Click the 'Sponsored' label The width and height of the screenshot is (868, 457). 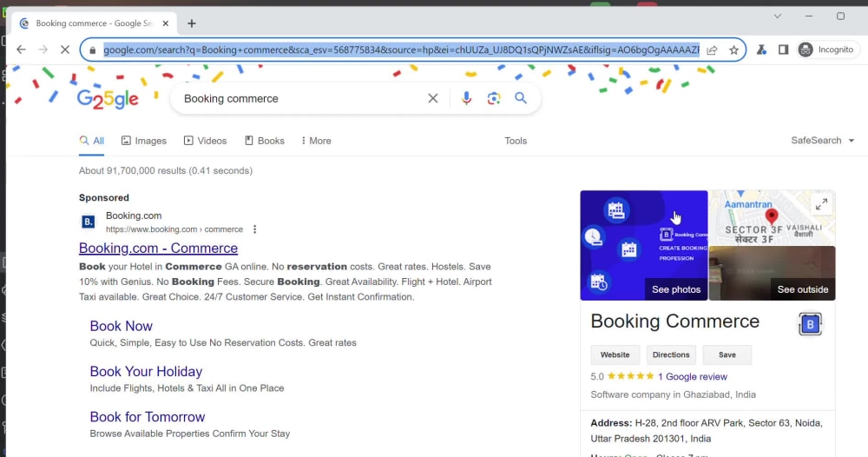[104, 198]
